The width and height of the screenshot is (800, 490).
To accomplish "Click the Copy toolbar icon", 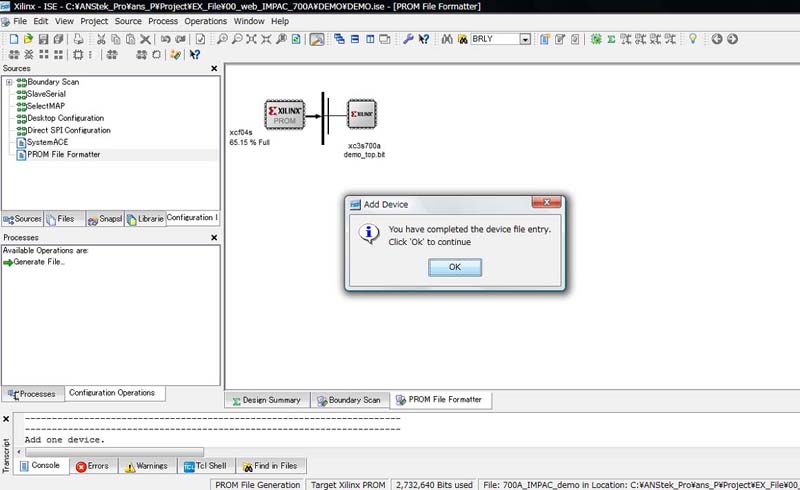I will (x=116, y=39).
